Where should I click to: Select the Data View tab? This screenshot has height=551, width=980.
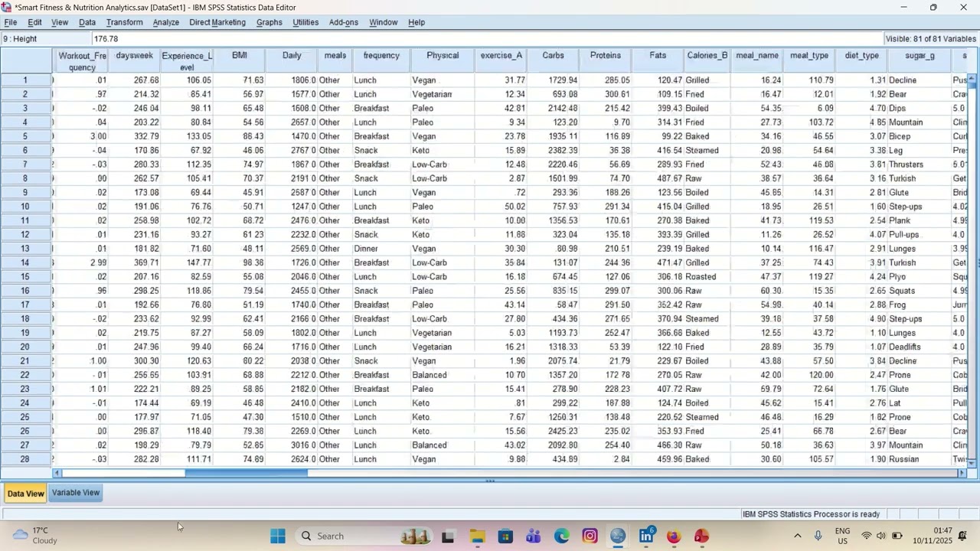tap(25, 494)
